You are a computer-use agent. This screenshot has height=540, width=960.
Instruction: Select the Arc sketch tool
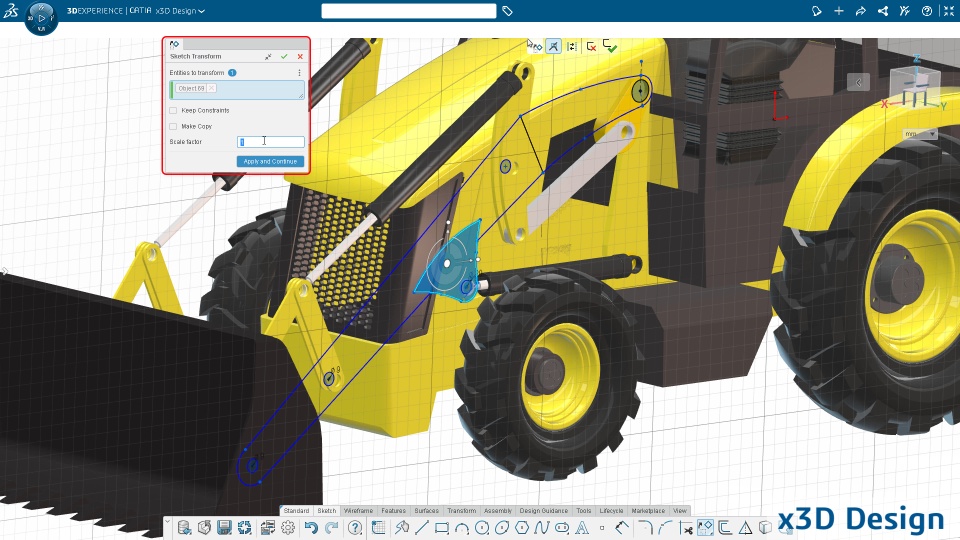click(x=462, y=528)
